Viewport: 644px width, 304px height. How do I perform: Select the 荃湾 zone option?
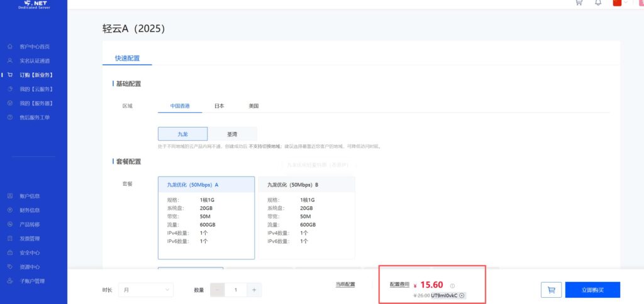[232, 134]
